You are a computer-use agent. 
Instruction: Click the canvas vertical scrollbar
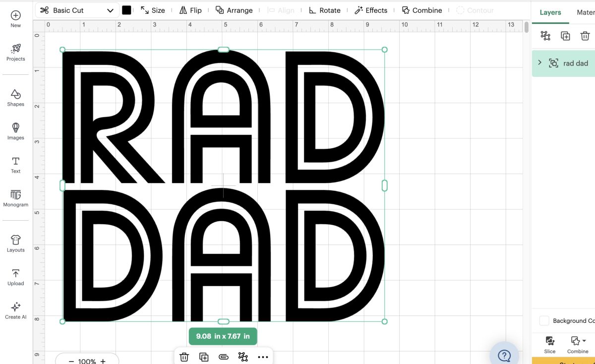[x=527, y=27]
